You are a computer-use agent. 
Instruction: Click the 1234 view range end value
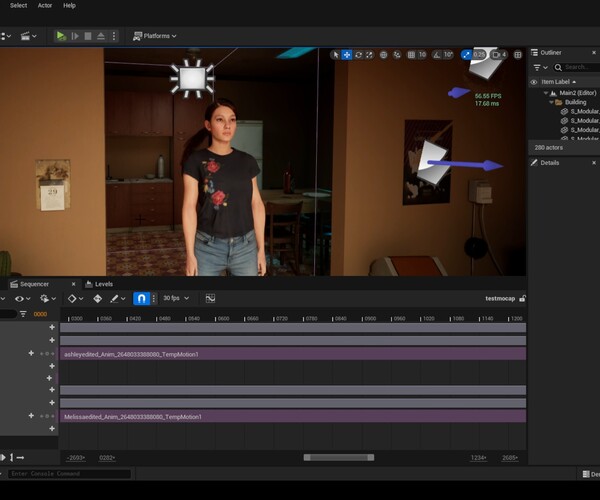coord(478,458)
